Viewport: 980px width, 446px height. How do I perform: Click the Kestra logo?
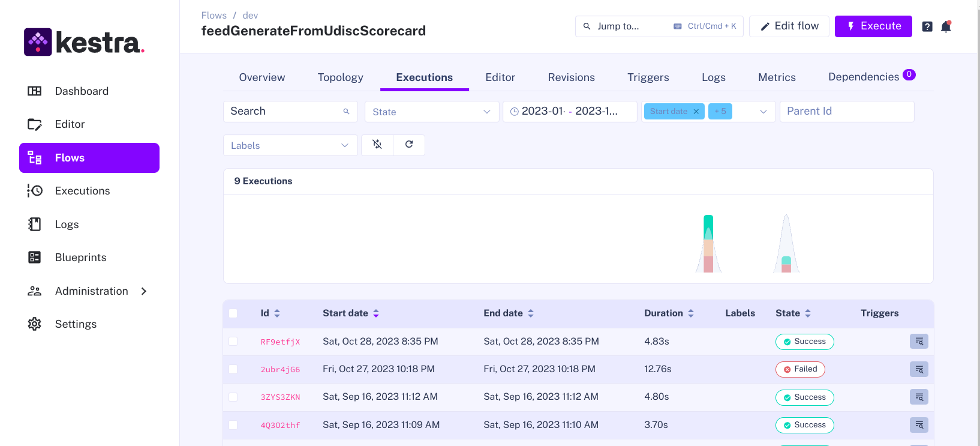pyautogui.click(x=84, y=42)
